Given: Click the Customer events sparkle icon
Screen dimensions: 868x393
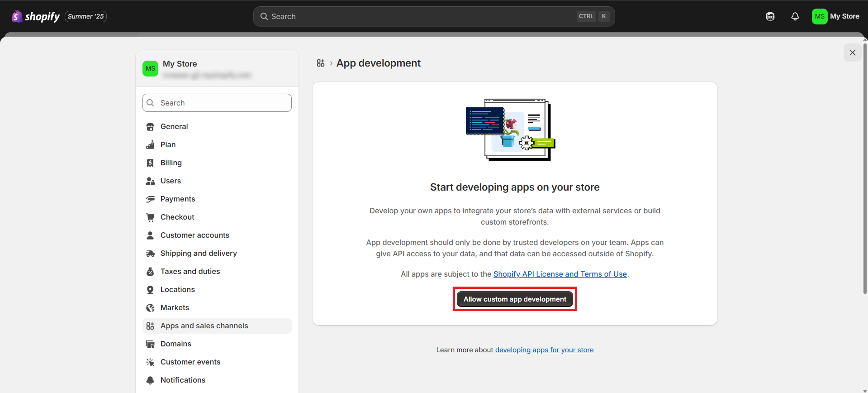Looking at the screenshot, I should point(150,362).
